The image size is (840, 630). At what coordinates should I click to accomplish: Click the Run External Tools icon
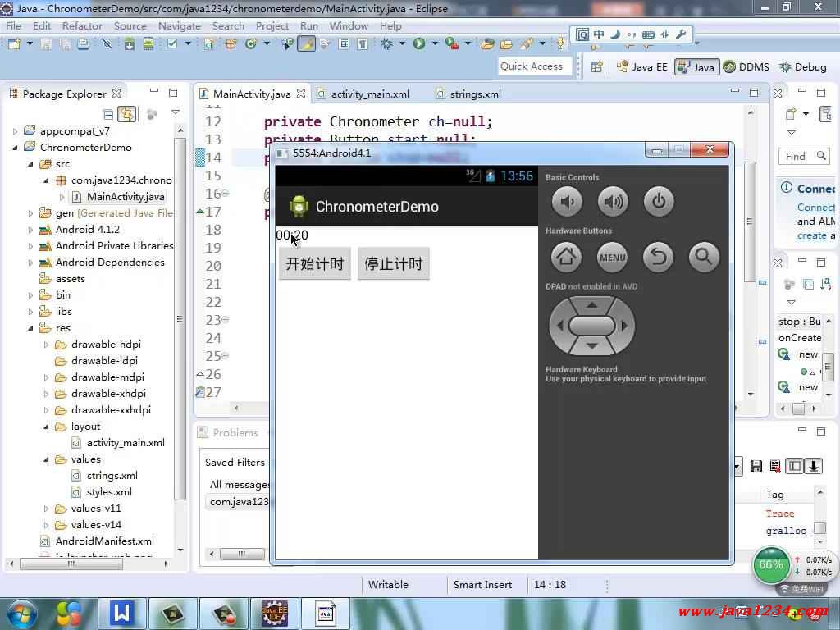click(452, 44)
